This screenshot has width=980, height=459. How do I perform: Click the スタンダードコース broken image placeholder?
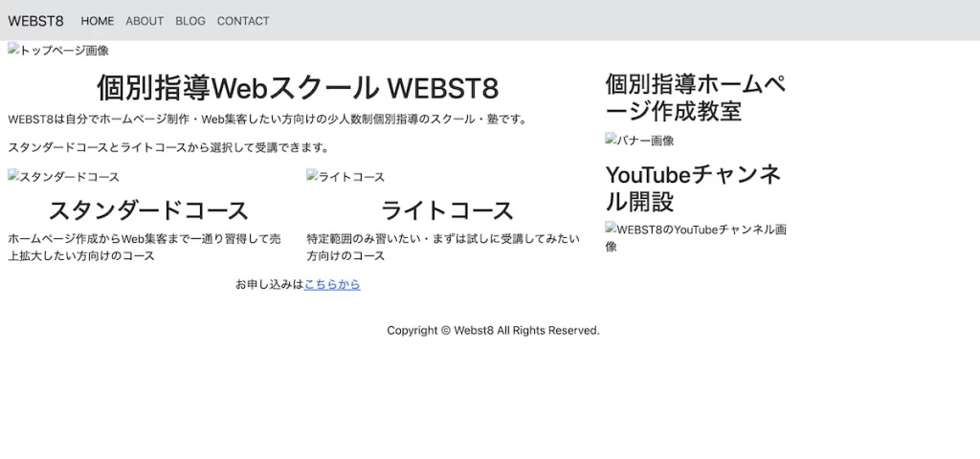(x=63, y=177)
